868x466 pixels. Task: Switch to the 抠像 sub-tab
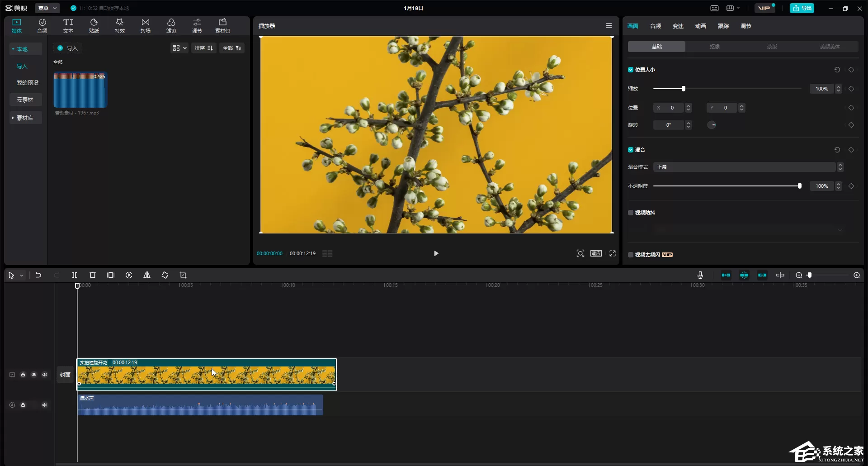[714, 47]
